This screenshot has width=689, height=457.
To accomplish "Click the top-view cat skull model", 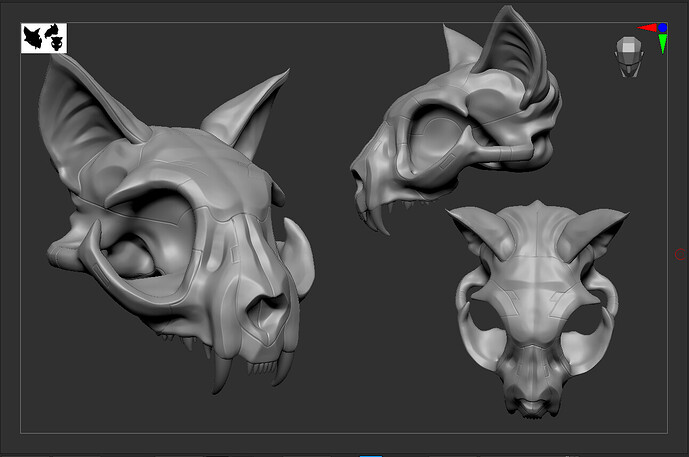I will [537, 309].
